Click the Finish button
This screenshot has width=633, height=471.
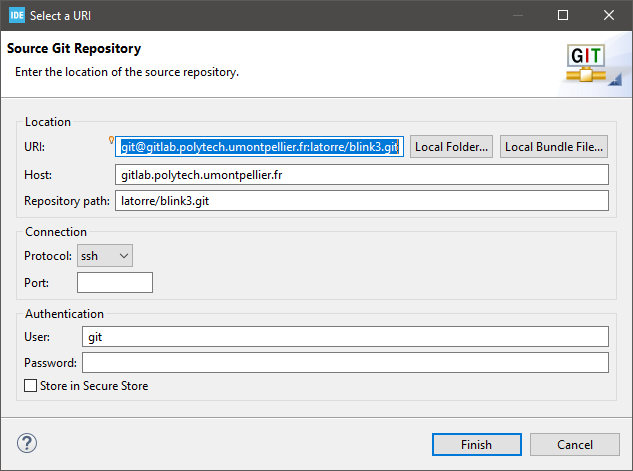pos(477,444)
